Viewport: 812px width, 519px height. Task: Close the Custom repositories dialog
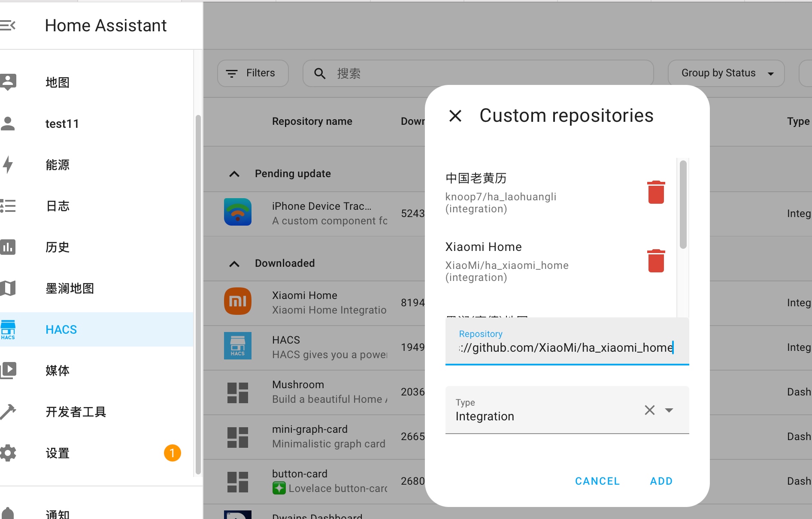tap(455, 115)
